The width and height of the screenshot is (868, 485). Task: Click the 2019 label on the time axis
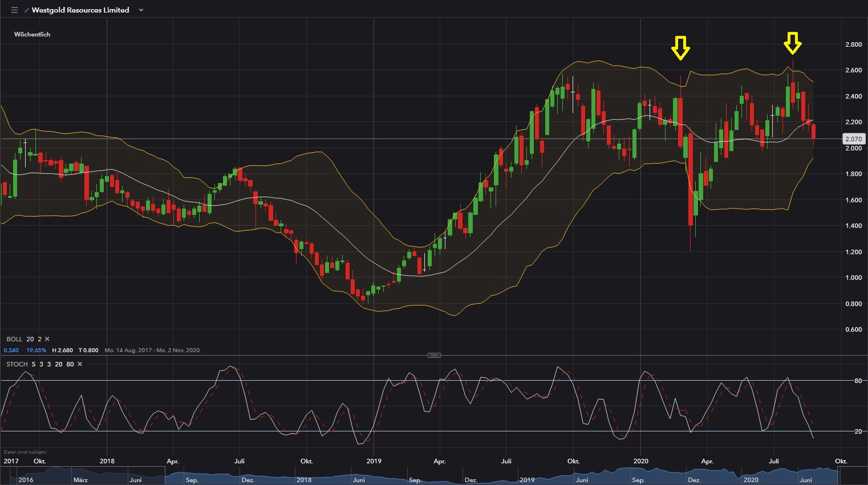374,461
